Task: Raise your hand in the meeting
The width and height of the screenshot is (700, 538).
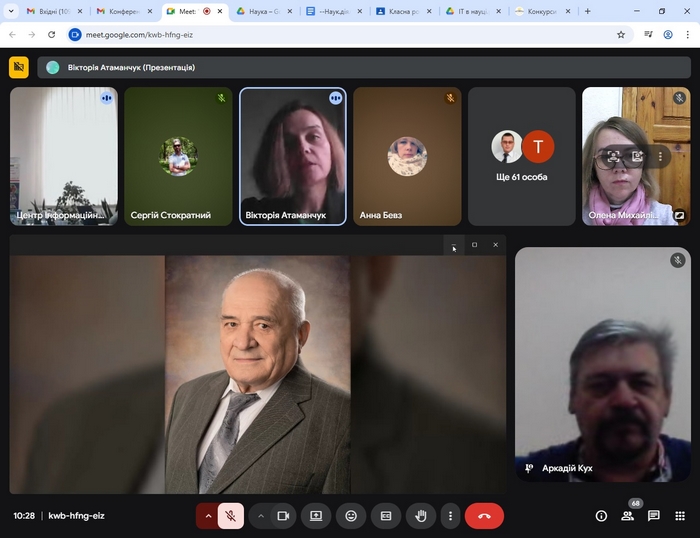Action: pos(421,516)
